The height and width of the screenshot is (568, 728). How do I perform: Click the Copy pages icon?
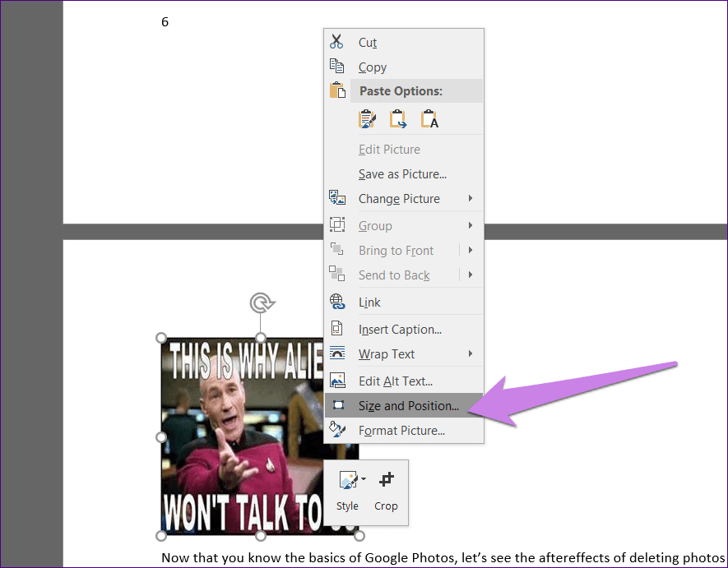[336, 66]
